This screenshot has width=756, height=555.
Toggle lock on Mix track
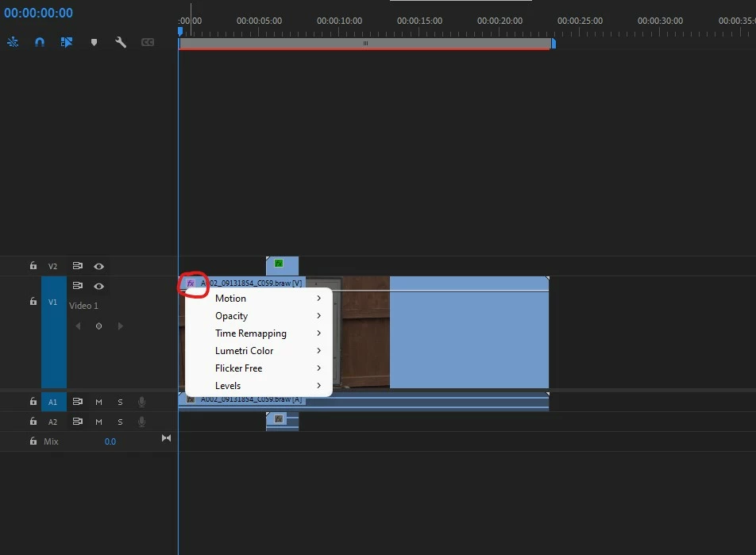click(x=33, y=441)
